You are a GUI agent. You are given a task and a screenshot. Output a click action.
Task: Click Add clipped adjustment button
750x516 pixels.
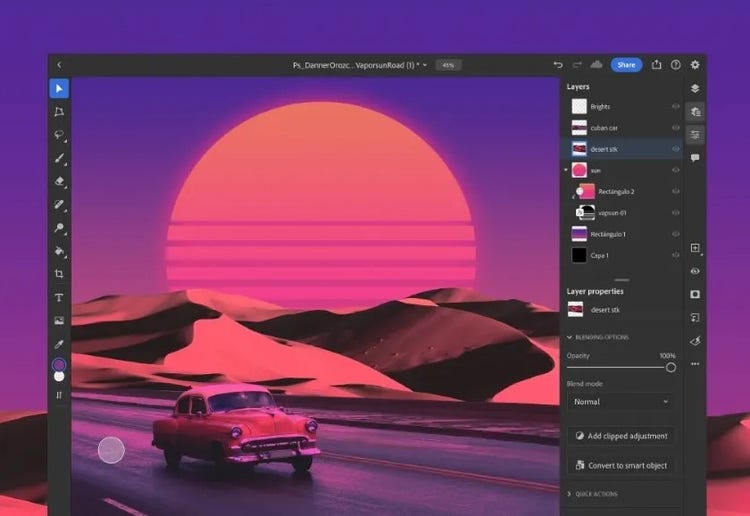pyautogui.click(x=621, y=436)
